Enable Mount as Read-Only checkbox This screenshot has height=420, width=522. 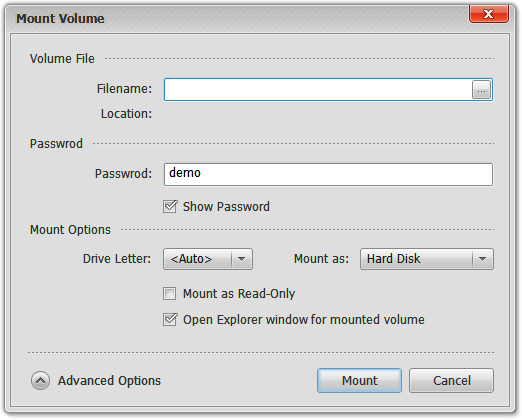[170, 294]
